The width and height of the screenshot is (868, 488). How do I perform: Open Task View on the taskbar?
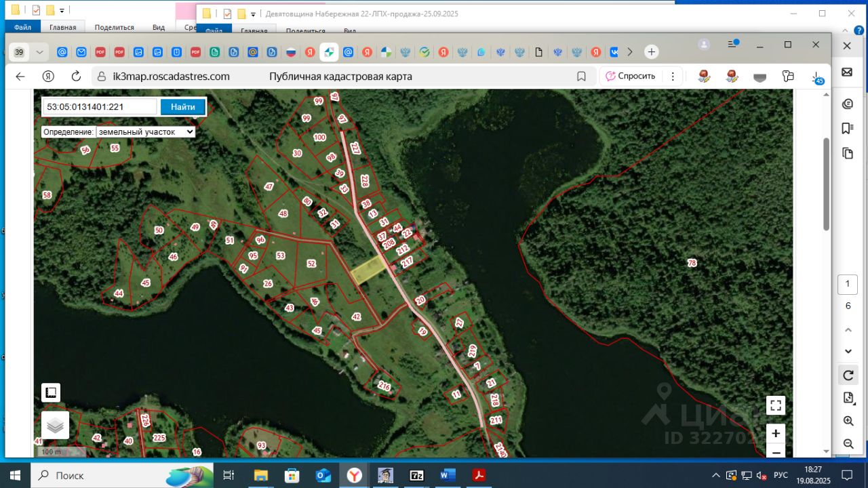coord(229,476)
